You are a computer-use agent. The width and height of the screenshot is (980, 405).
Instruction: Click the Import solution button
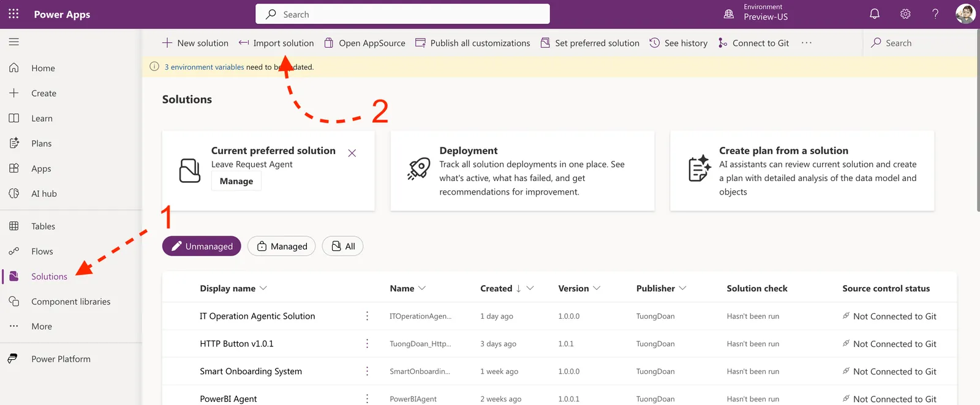click(x=276, y=43)
